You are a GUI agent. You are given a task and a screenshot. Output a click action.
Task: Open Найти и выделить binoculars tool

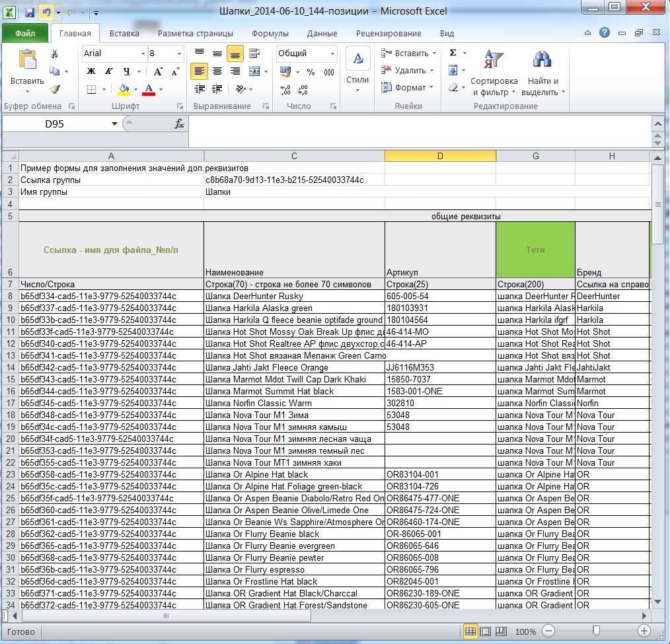[542, 73]
